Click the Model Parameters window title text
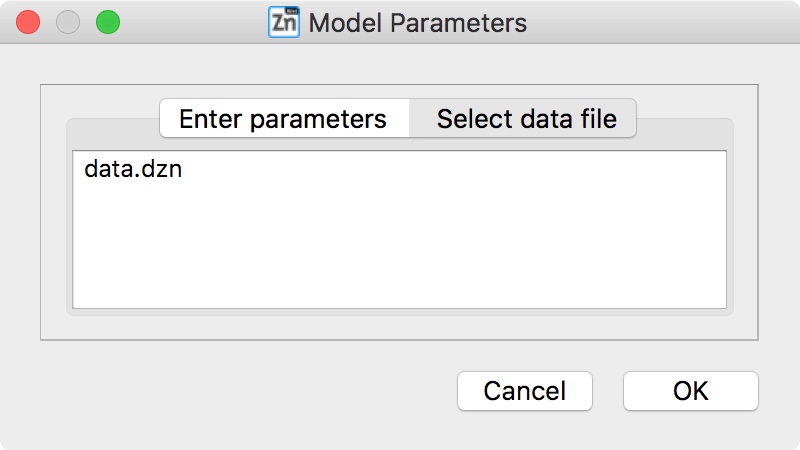This screenshot has height=450, width=800. [x=417, y=22]
